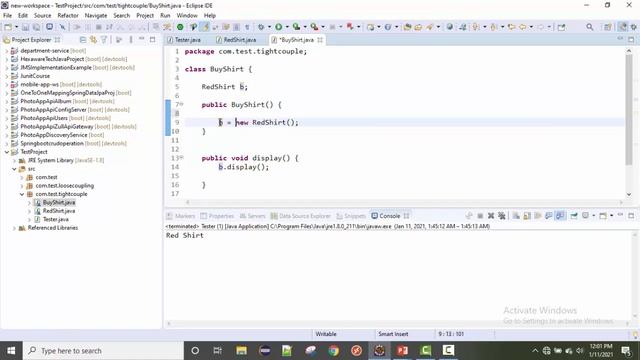The width and height of the screenshot is (640, 360).
Task: Click the Project Explorer filter funnel icon
Action: coord(104,40)
